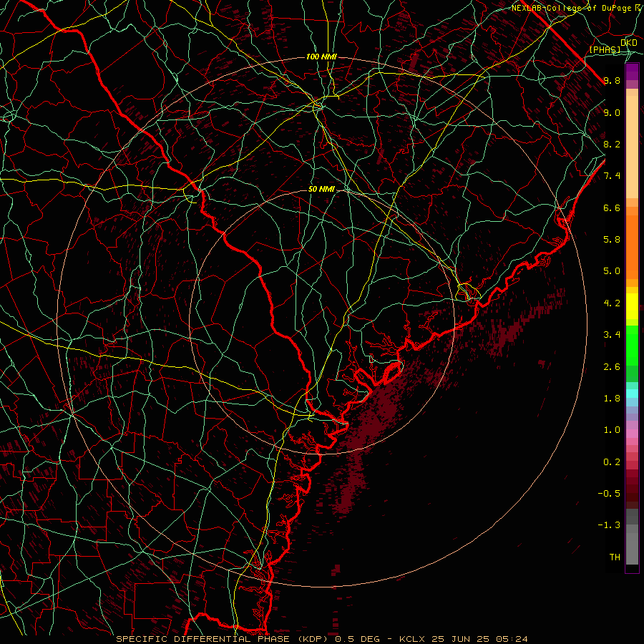Click the purple swatch at the color bar top

click(632, 72)
